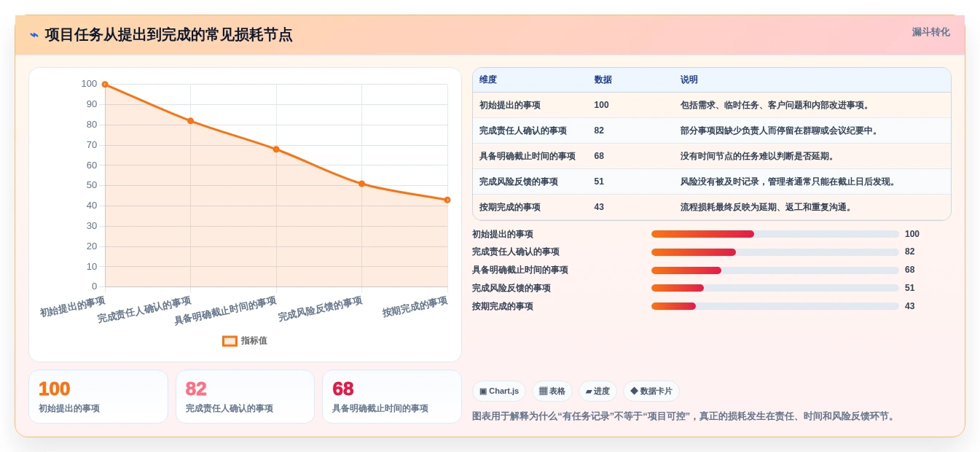This screenshot has height=452, width=980.
Task: Click the progress bar showing 51
Action: (x=775, y=288)
